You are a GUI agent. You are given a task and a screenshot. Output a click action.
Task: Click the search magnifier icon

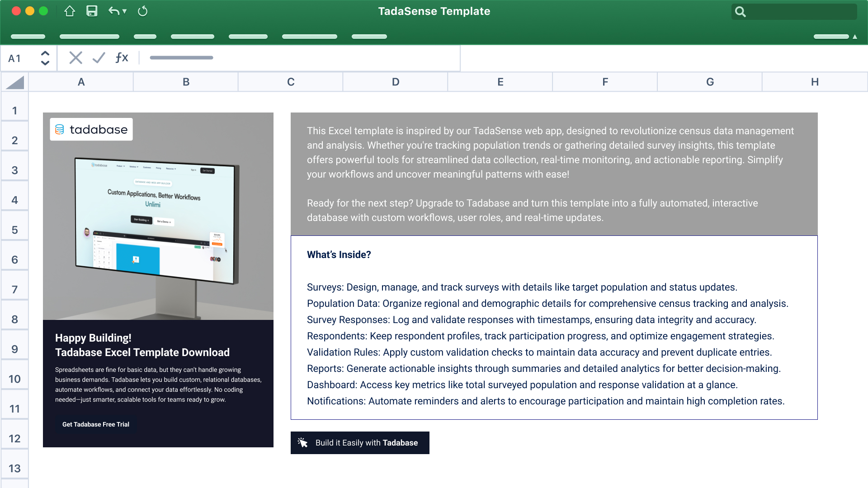pyautogui.click(x=740, y=12)
